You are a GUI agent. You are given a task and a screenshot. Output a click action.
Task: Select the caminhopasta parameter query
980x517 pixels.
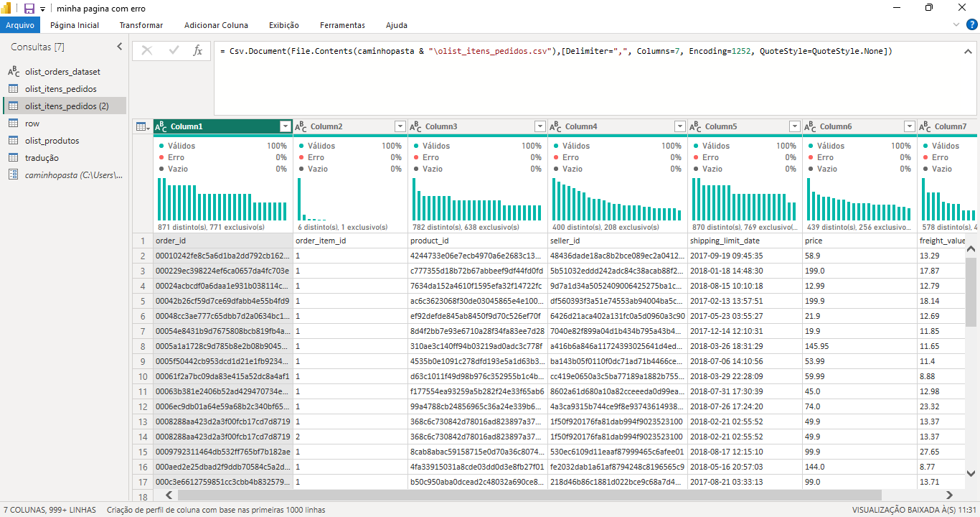(x=65, y=175)
